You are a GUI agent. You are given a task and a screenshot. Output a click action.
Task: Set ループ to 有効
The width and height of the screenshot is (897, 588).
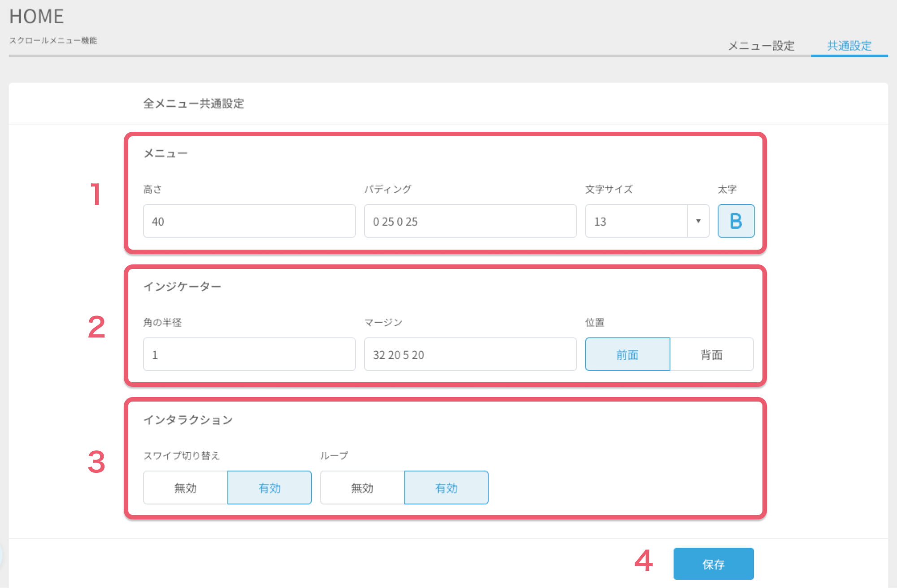pyautogui.click(x=446, y=488)
